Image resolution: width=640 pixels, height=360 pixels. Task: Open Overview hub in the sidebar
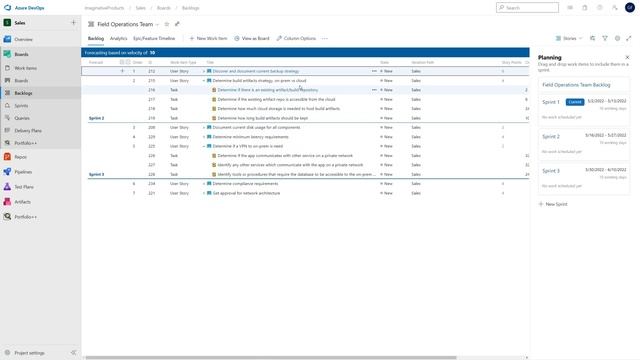coord(23,39)
